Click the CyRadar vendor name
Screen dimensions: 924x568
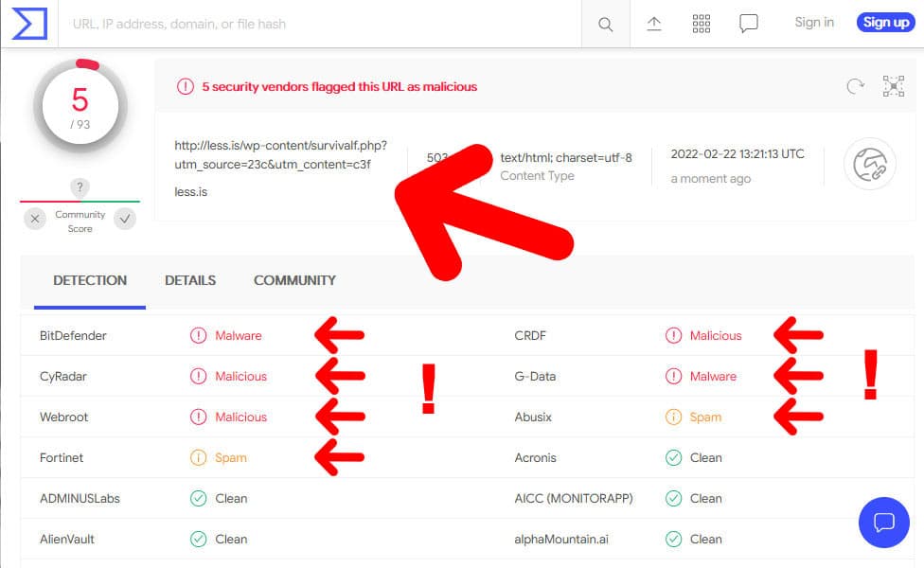(x=63, y=376)
